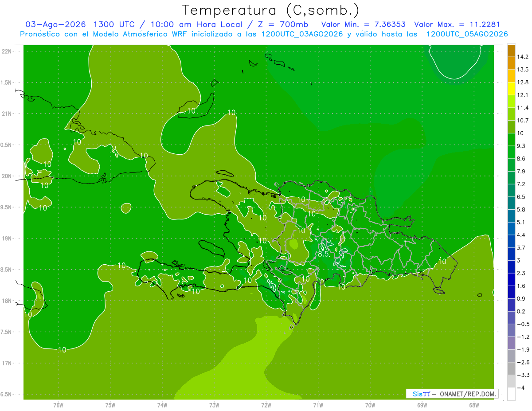Click the colorbar label '12.1'
This screenshot has width=532, height=411.
(x=523, y=95)
